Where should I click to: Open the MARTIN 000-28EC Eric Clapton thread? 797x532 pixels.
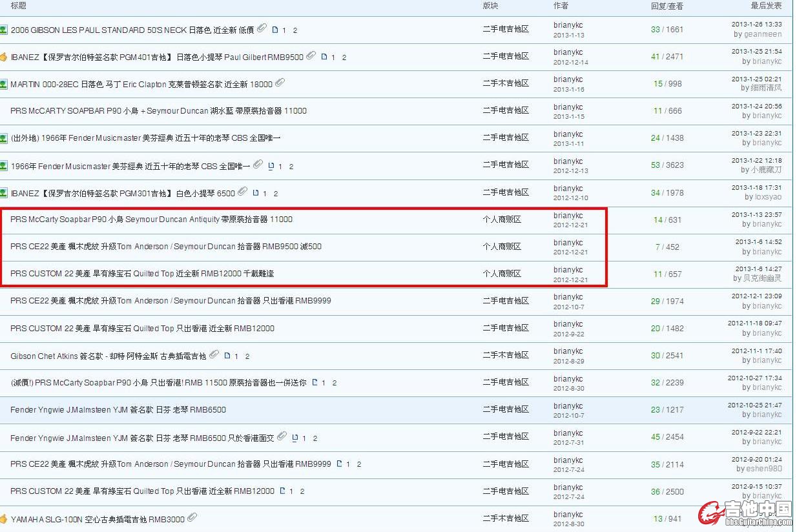coord(141,84)
